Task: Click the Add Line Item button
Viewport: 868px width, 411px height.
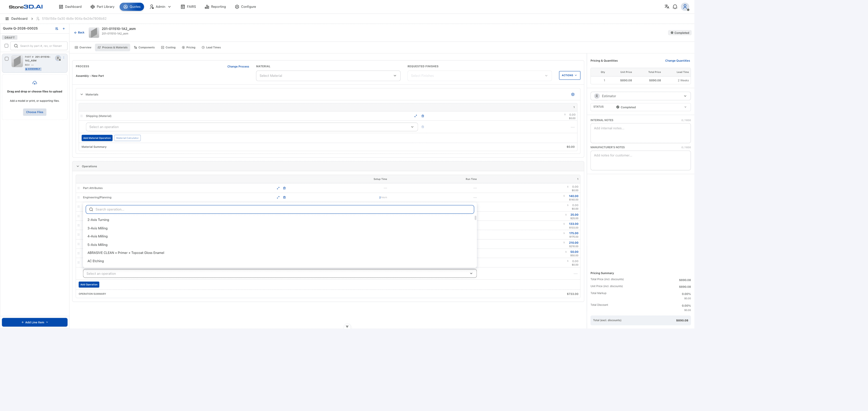Action: pos(35,322)
